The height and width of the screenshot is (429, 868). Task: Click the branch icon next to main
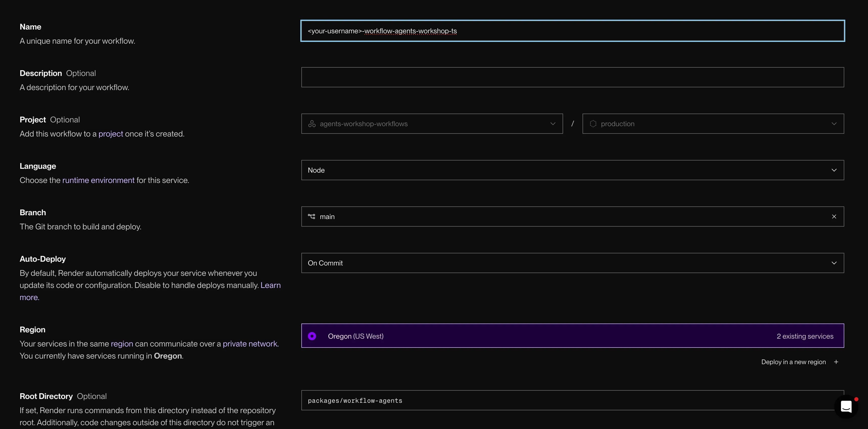tap(312, 217)
